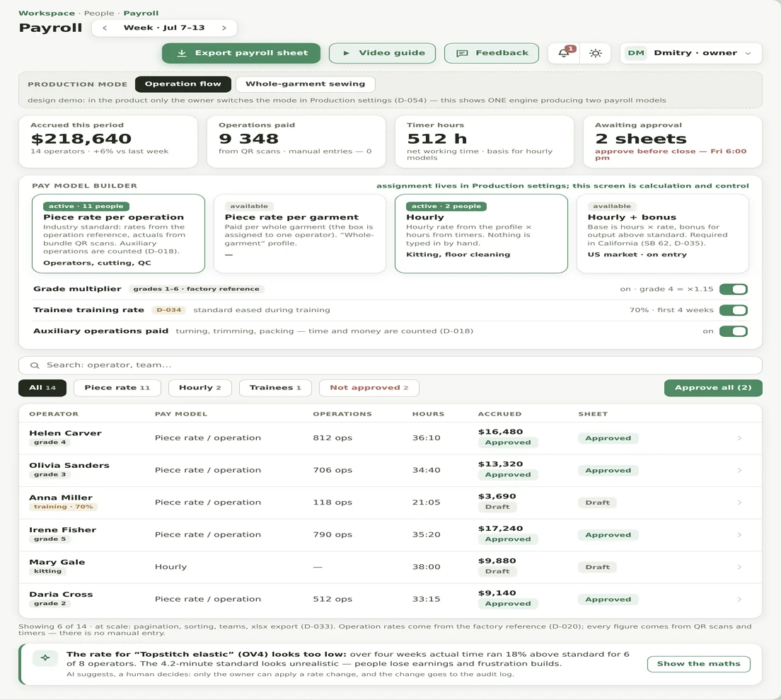This screenshot has width=781, height=700.
Task: Click the $17,240 accrued amount
Action: click(501, 529)
